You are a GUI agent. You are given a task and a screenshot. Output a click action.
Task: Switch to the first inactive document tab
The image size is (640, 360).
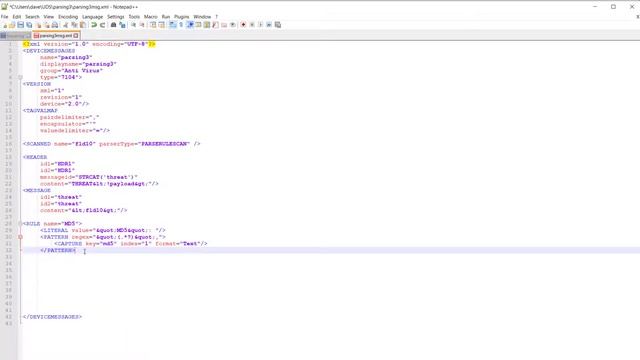16,36
